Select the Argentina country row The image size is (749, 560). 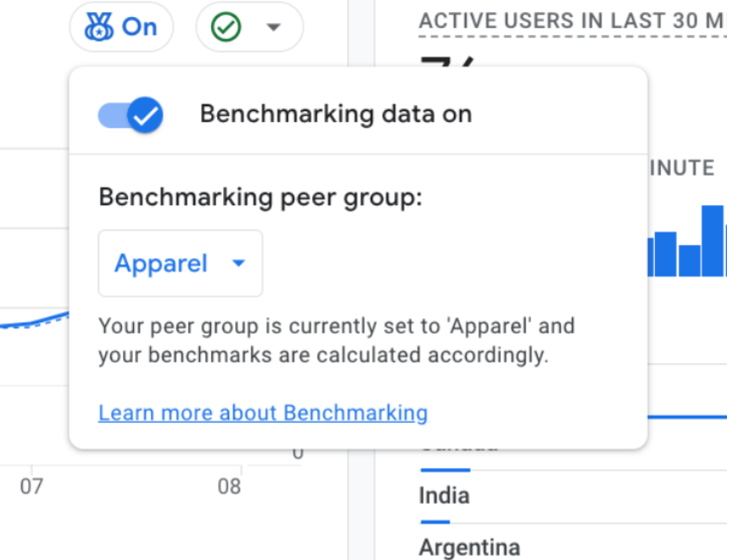tap(573, 543)
